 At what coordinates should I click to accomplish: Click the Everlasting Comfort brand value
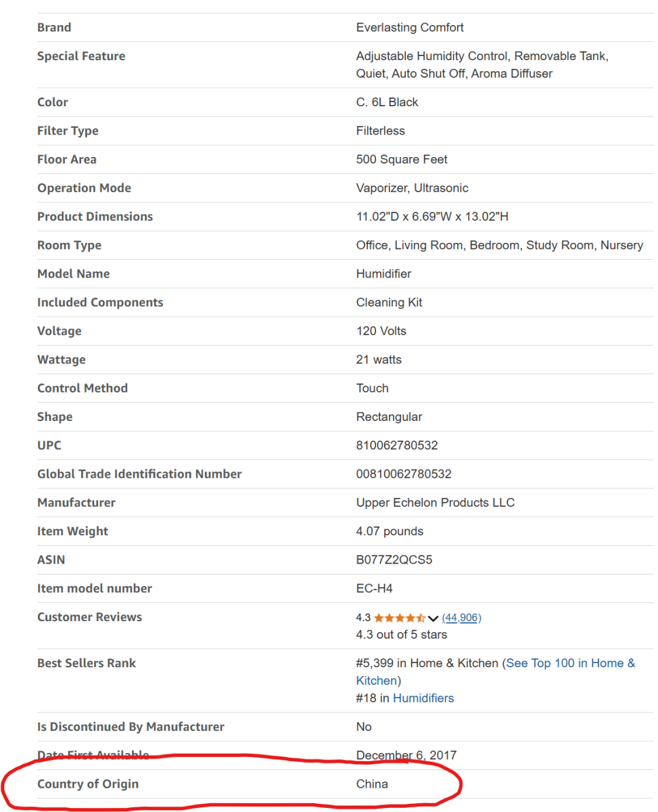tap(410, 28)
